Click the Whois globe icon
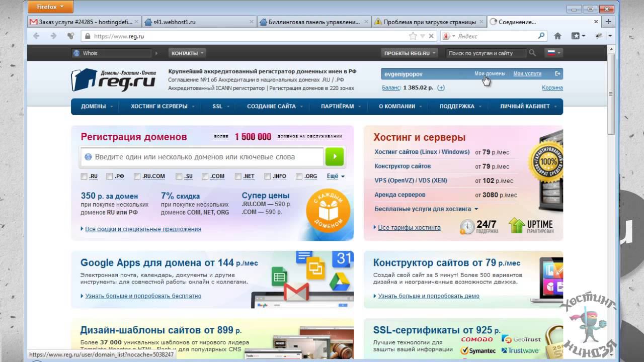This screenshot has width=644, height=362. coord(76,53)
